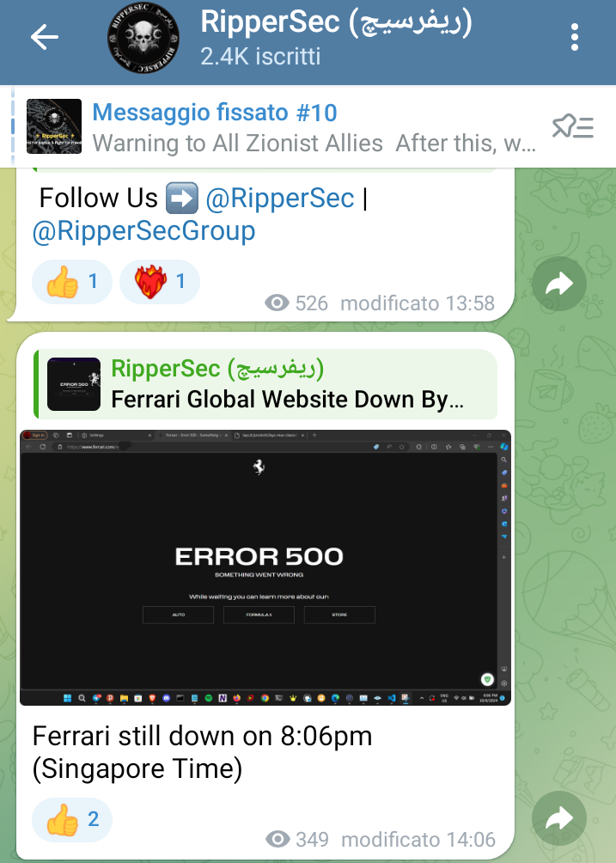The width and height of the screenshot is (616, 863).
Task: Tap the 349 views eye icon
Action: pos(278,839)
